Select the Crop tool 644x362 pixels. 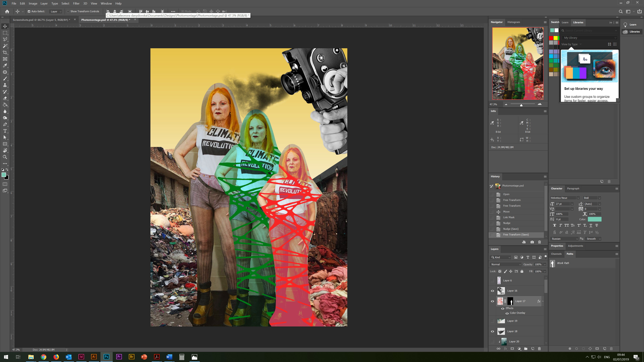pos(5,52)
